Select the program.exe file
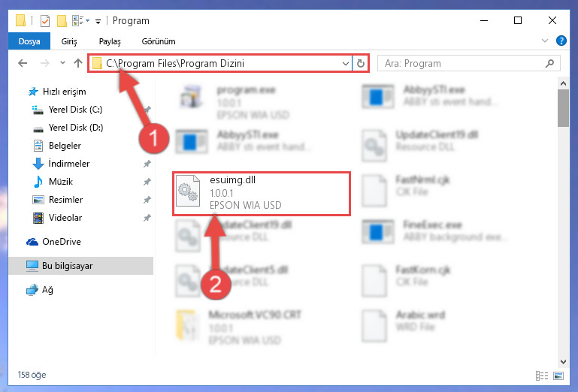This screenshot has height=392, width=578. [x=234, y=102]
